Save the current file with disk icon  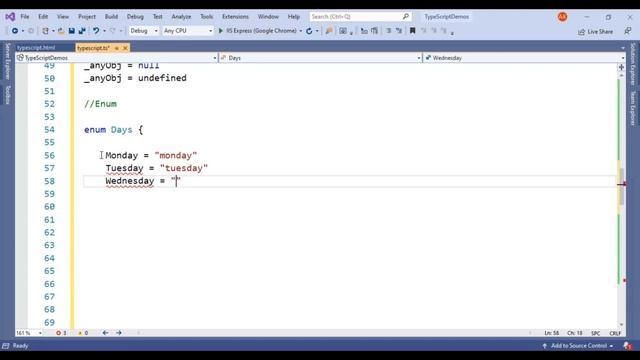coord(71,31)
